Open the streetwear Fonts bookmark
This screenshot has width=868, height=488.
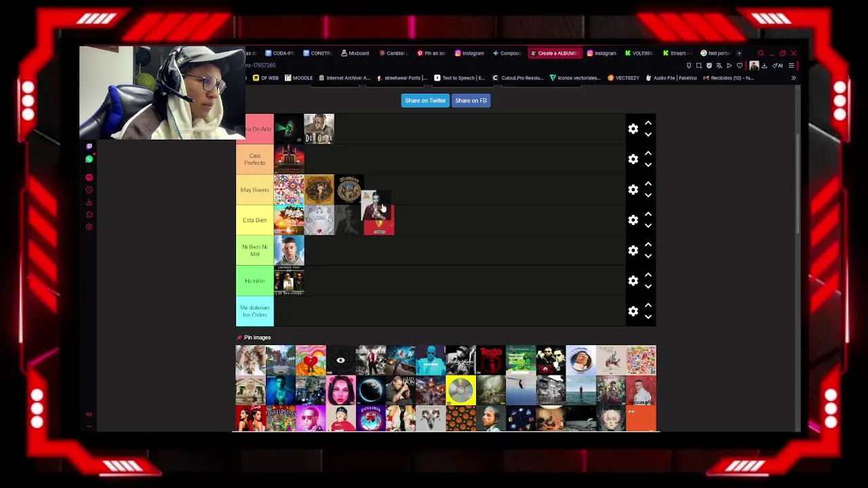click(x=402, y=78)
